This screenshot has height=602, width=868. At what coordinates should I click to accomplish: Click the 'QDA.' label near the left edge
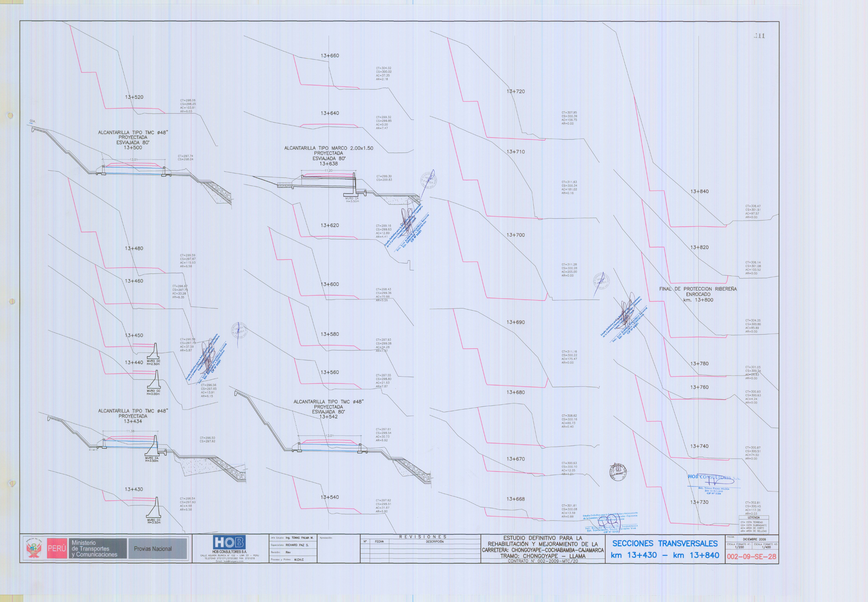[x=32, y=121]
